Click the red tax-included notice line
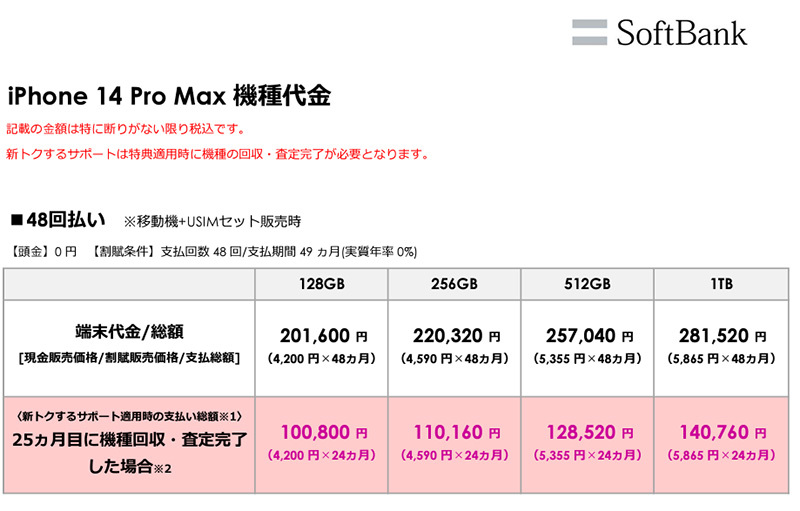 125,130
